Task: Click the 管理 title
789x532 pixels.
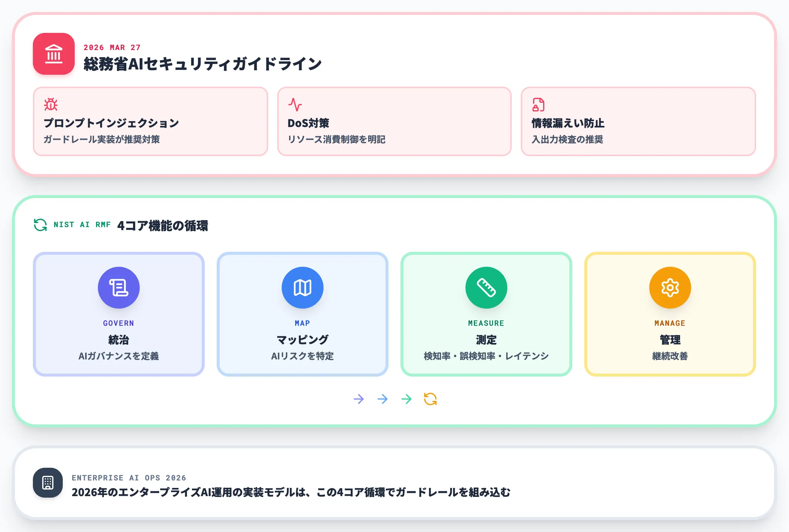Action: 670,340
